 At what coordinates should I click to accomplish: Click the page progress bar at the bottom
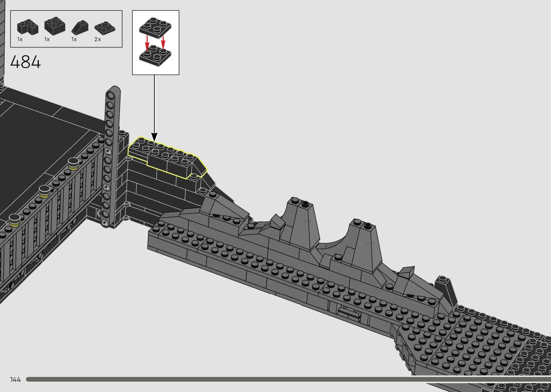click(288, 379)
